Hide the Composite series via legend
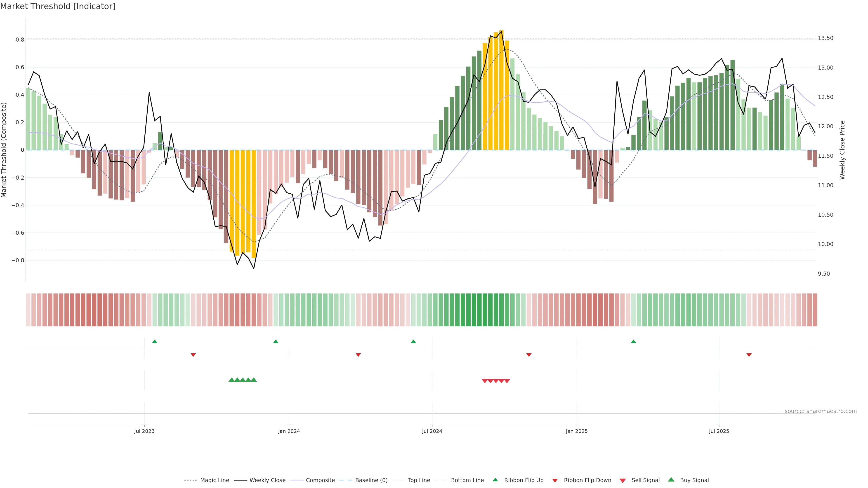Screen dimensions: 868x488 click(320, 480)
